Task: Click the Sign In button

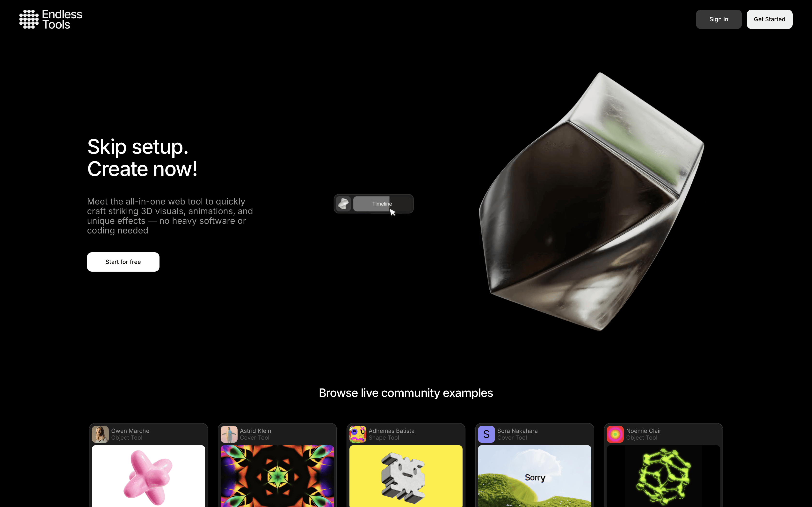Action: (x=719, y=19)
